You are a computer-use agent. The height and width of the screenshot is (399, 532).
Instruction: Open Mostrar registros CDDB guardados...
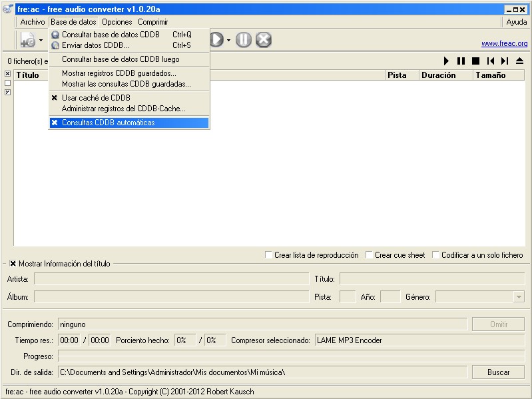click(129, 73)
